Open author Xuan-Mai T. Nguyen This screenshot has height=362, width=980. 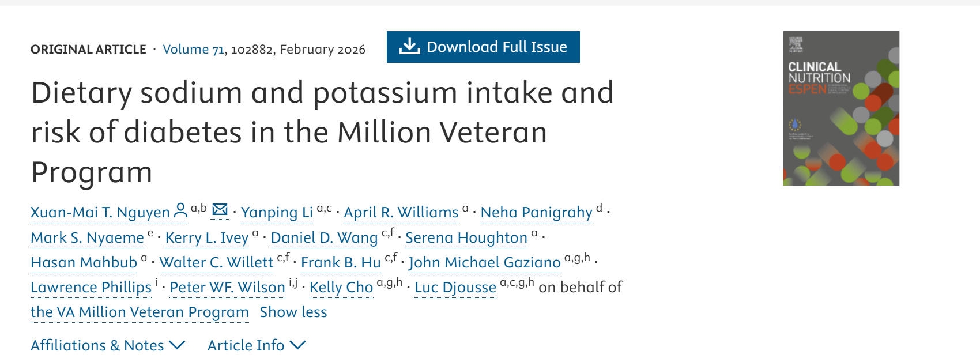pos(100,213)
